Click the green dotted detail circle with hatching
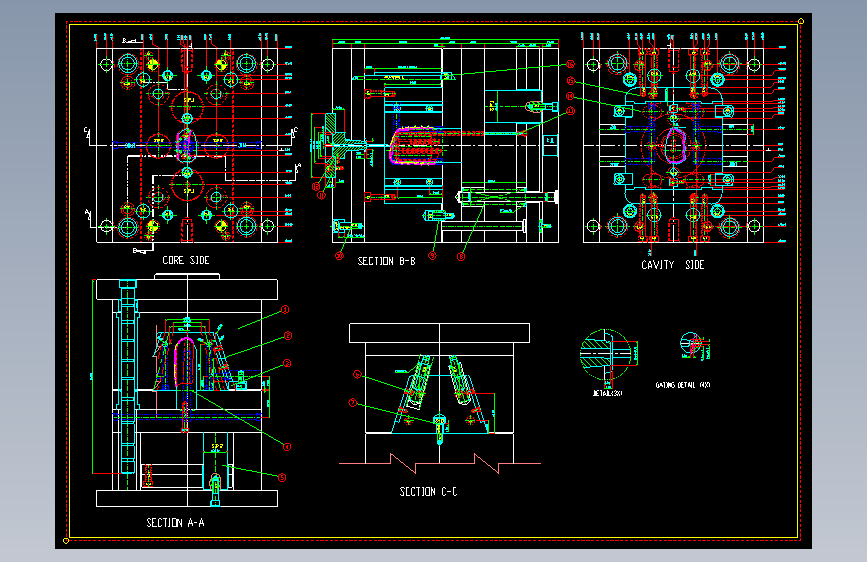The image size is (867, 562). pos(605,354)
